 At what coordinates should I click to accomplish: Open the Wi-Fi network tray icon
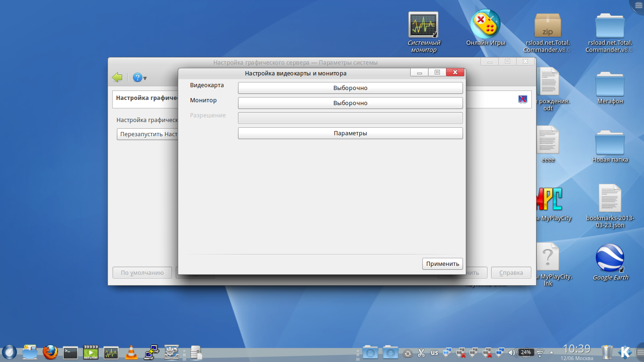(540, 353)
